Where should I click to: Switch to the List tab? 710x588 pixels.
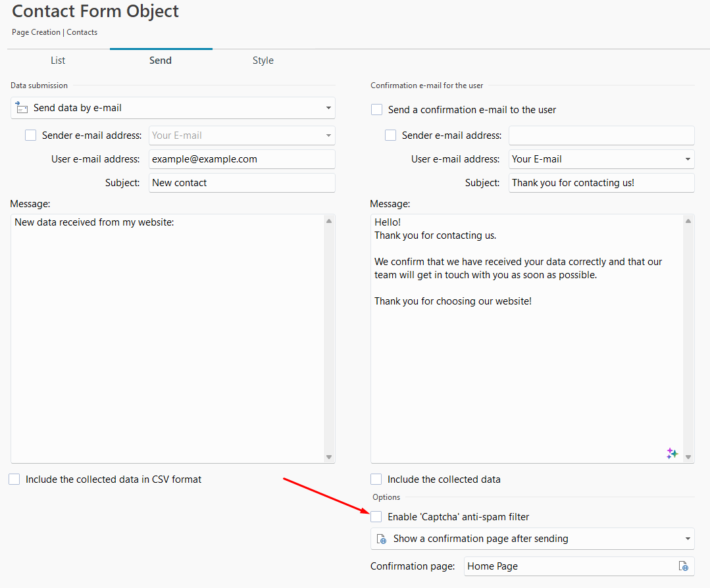click(58, 61)
